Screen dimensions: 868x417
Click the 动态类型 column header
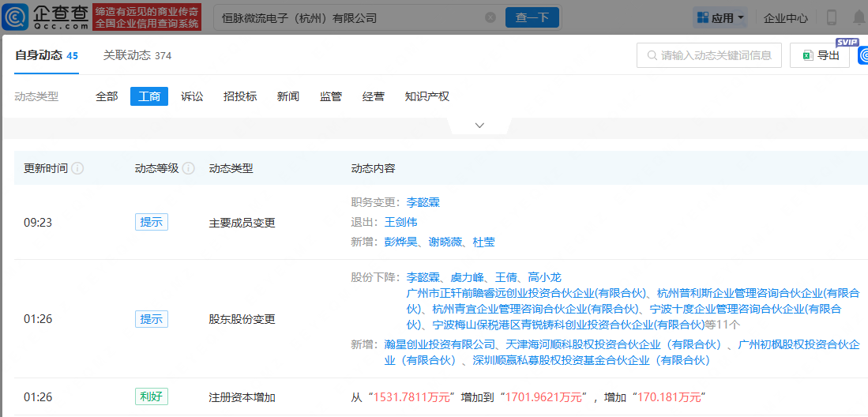point(231,168)
